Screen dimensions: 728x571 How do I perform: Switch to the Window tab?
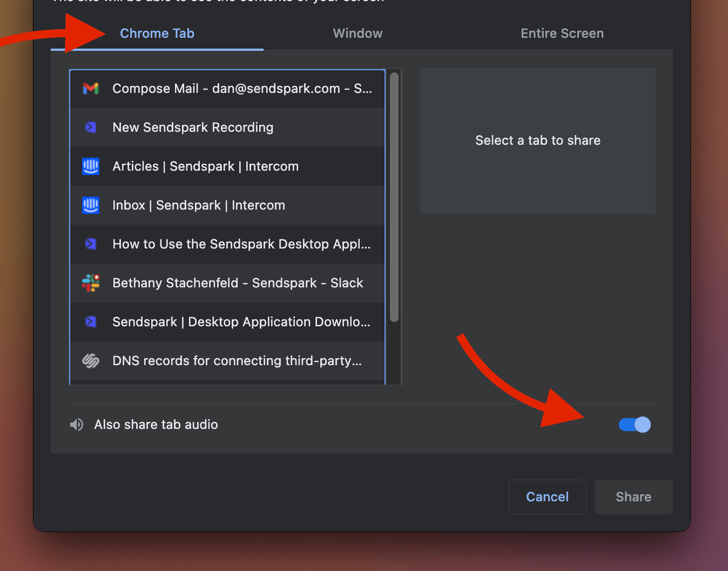click(x=358, y=33)
